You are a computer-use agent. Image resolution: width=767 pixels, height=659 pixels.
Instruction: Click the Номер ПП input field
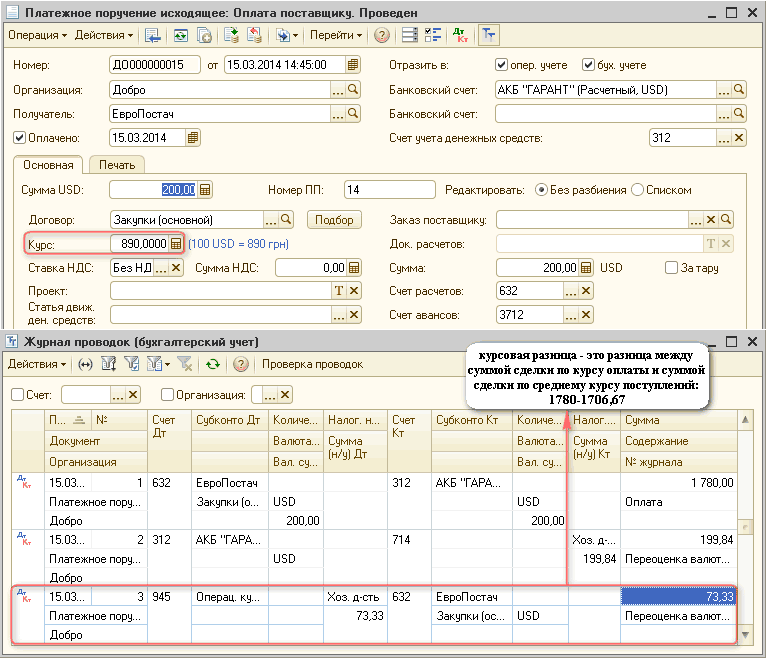point(388,190)
